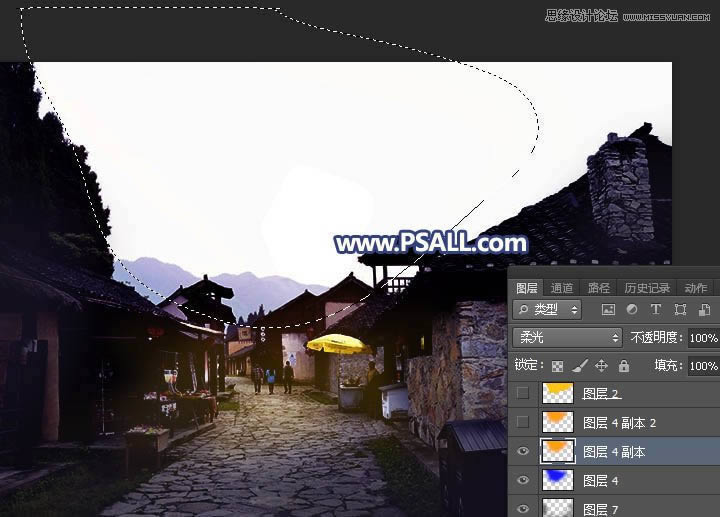Click the adjustment layer filter icon
Screen dimensions: 720x517
632,310
